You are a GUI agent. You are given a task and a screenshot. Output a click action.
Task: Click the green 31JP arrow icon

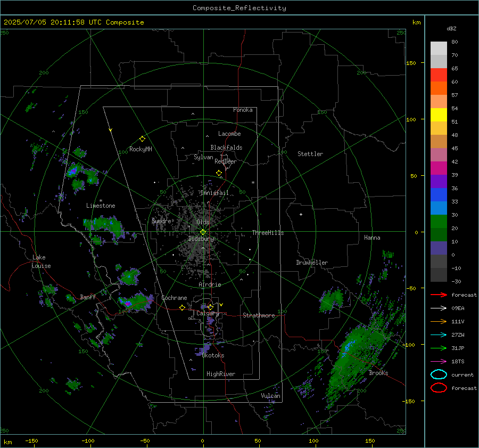pyautogui.click(x=439, y=348)
